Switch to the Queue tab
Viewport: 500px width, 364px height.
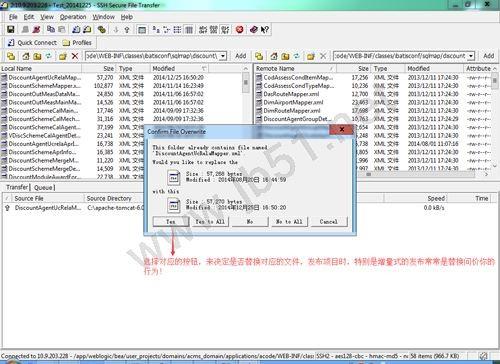(x=43, y=187)
